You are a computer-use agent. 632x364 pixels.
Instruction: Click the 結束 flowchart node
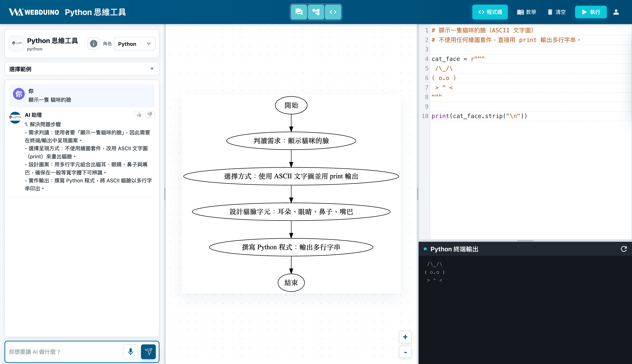[291, 283]
